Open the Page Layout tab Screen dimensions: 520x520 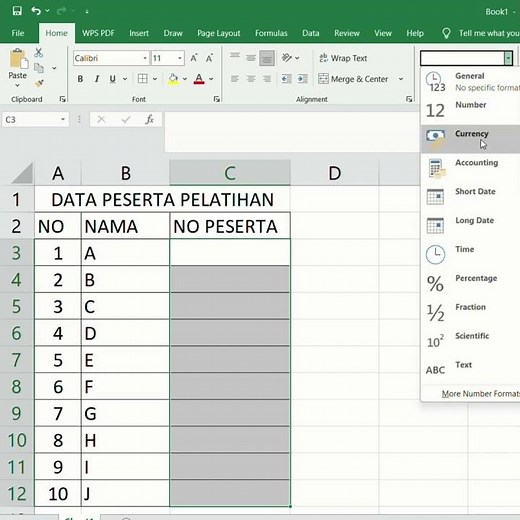click(218, 33)
